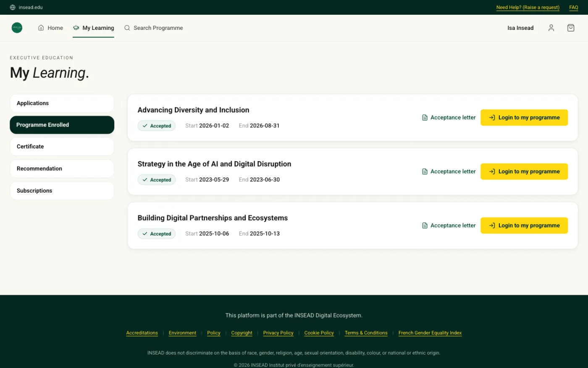Open the Terms & Conditions footer link
The width and height of the screenshot is (588, 368).
point(366,333)
